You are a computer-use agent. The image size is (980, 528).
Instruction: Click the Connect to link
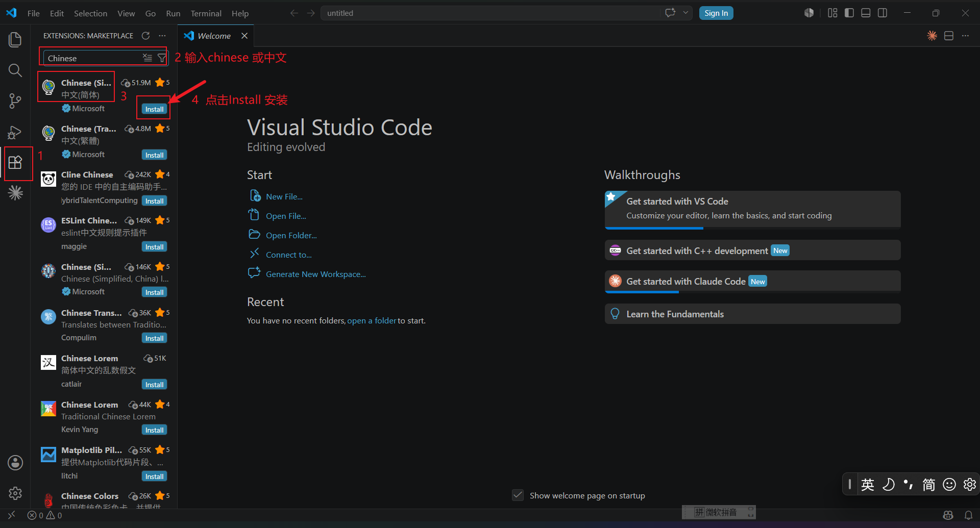[288, 255]
